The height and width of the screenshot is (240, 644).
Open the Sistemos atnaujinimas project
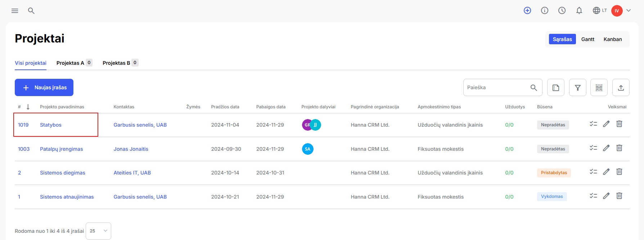point(67,197)
